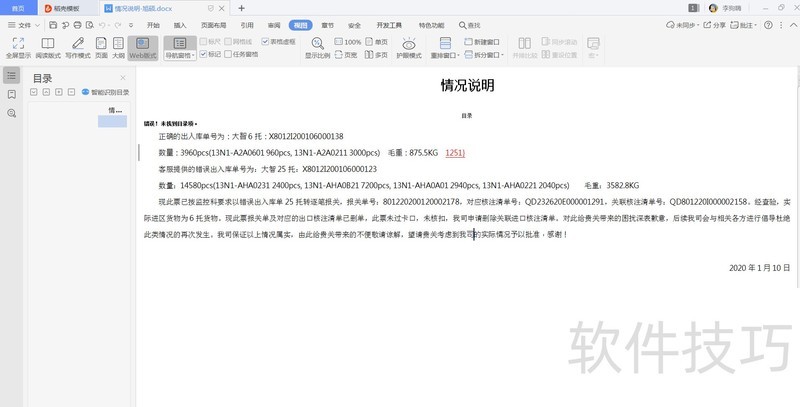Uncheck the 标记 markup checkbox
The width and height of the screenshot is (800, 407).
210,54
